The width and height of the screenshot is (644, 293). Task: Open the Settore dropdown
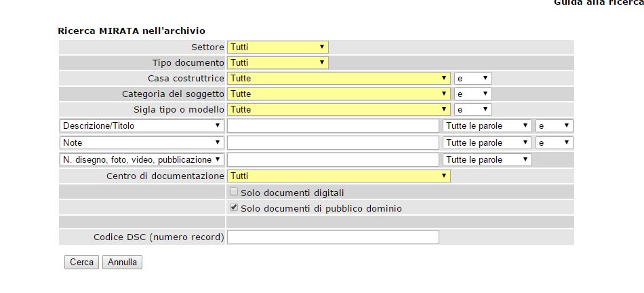(278, 47)
